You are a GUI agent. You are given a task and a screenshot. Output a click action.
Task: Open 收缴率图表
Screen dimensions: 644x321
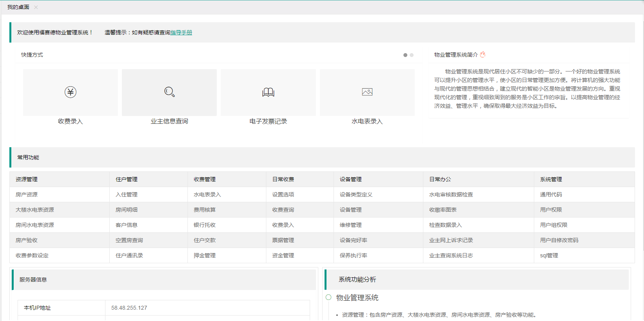click(443, 210)
